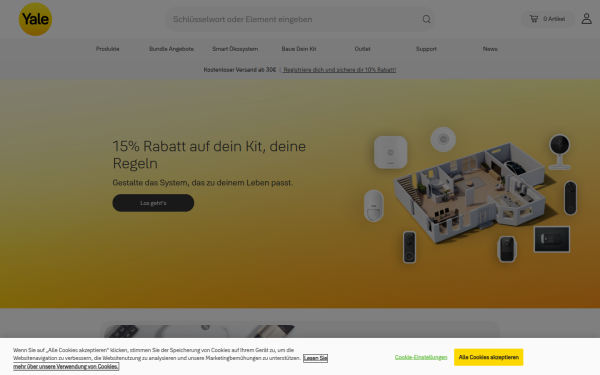Click the motion sensor device image

pos(373,206)
